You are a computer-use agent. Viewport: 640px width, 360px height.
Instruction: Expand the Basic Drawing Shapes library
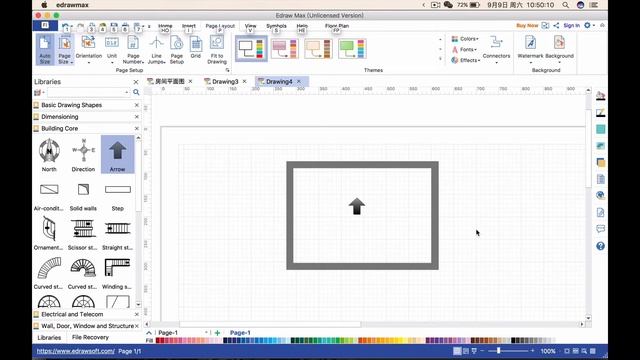pos(71,105)
